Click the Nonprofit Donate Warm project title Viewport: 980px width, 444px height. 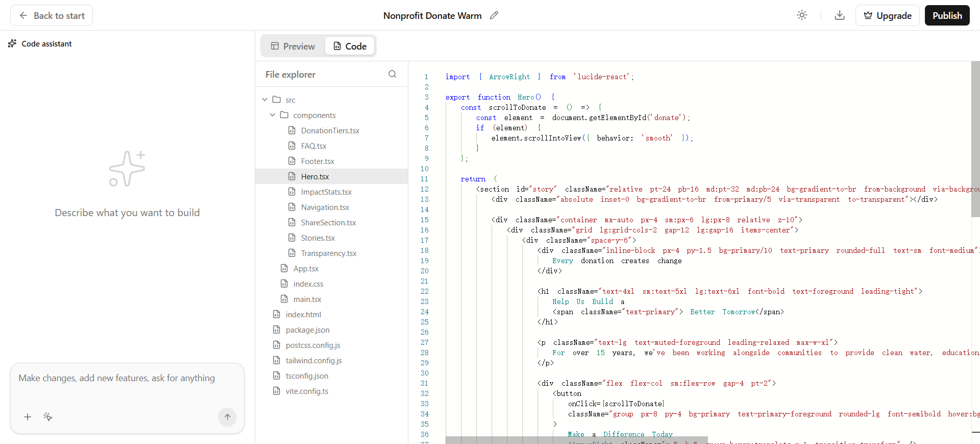click(432, 15)
